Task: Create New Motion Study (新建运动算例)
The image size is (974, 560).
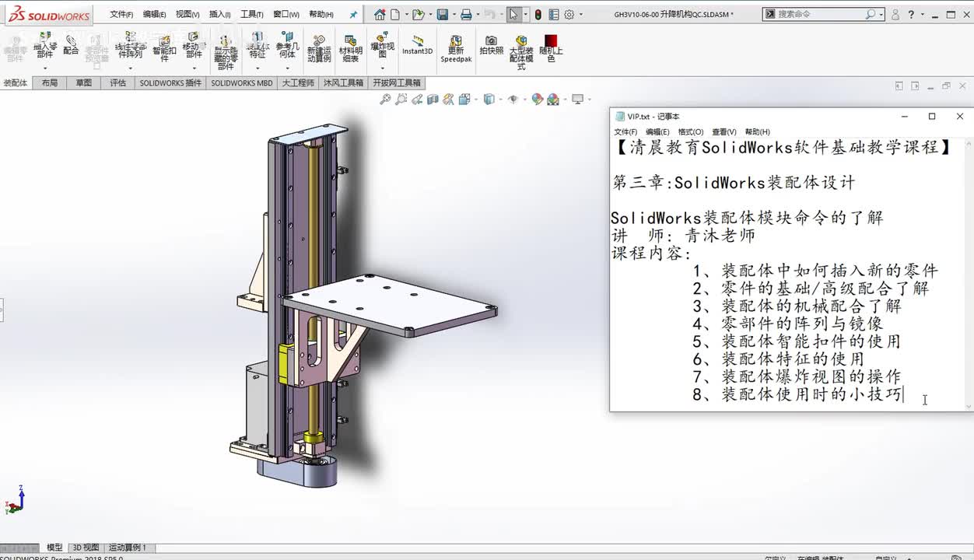Action: click(x=318, y=48)
